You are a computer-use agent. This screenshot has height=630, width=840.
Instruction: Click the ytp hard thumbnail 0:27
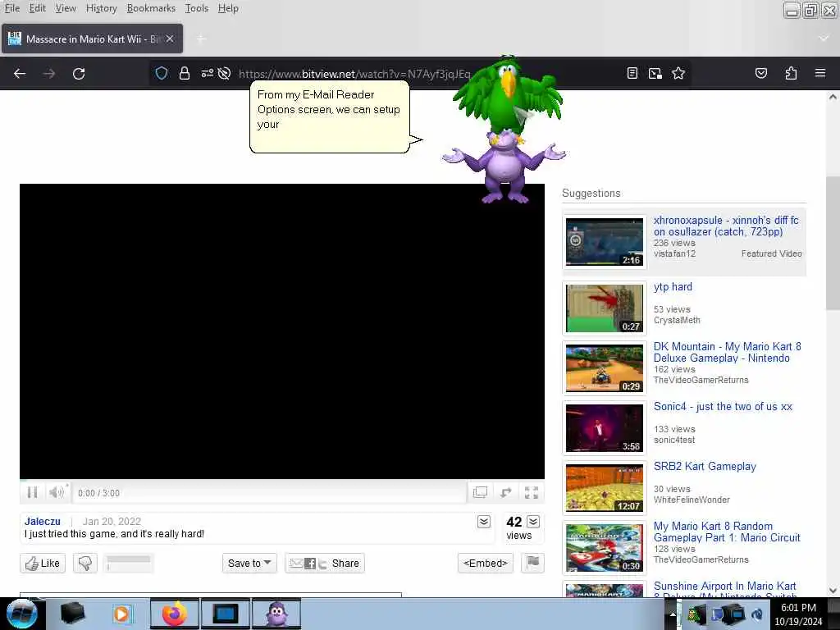point(605,308)
